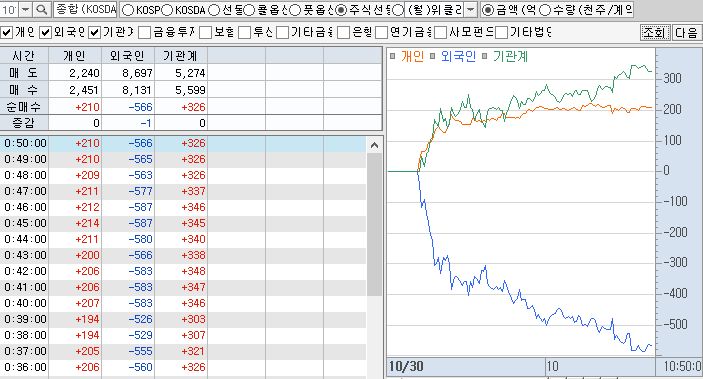Select the 수량(천주/계약) radio button
703x379 pixels.
(544, 10)
